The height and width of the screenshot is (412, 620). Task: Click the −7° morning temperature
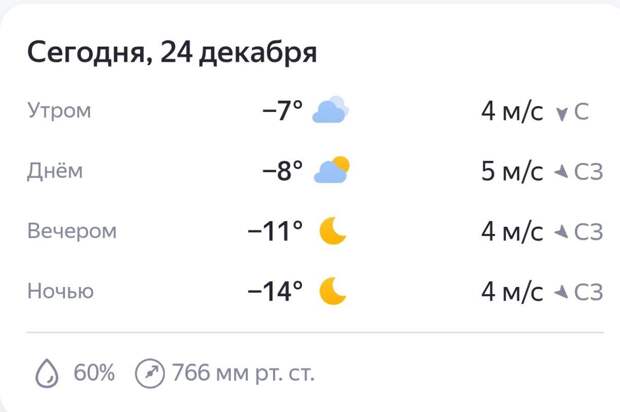(x=282, y=111)
